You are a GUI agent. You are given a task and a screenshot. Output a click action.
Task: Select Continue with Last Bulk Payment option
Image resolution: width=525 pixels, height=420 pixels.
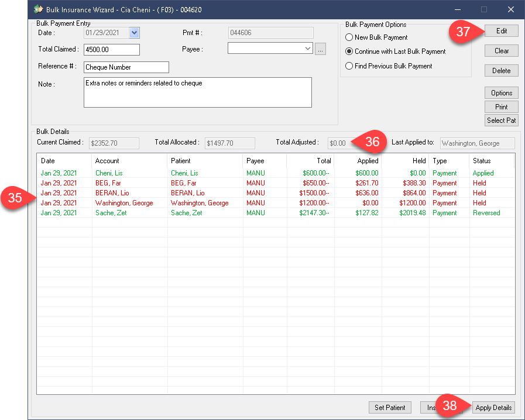349,51
